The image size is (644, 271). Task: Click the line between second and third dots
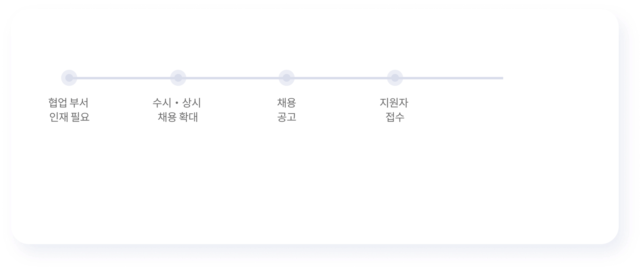tap(232, 78)
